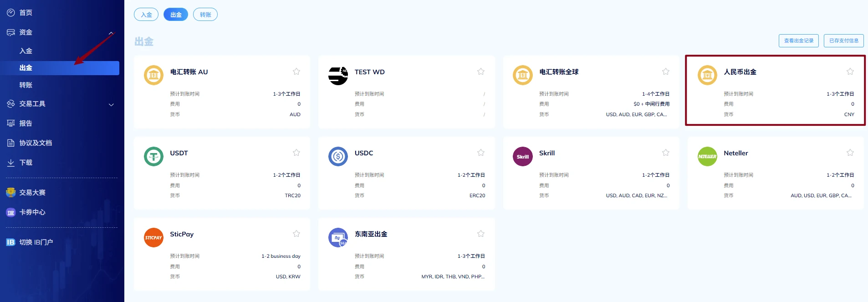Expand the 交易工具 menu chevron
Viewport: 868px width, 302px height.
pos(111,105)
